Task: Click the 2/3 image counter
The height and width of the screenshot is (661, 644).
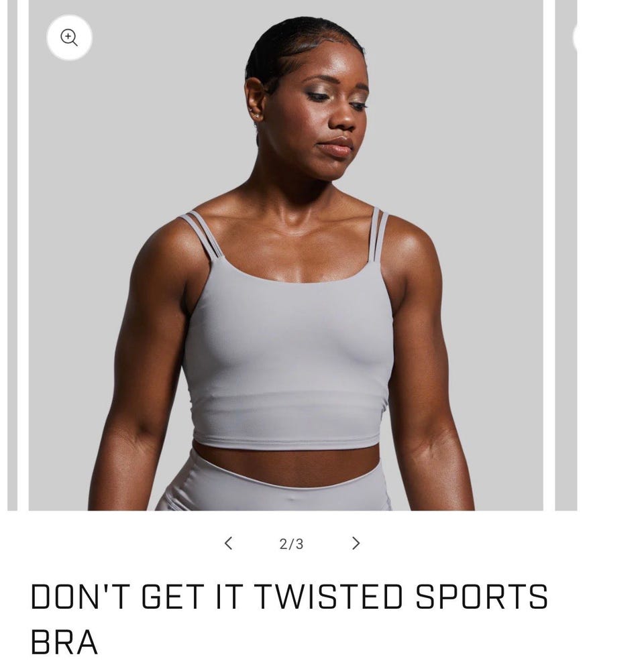Action: point(291,544)
